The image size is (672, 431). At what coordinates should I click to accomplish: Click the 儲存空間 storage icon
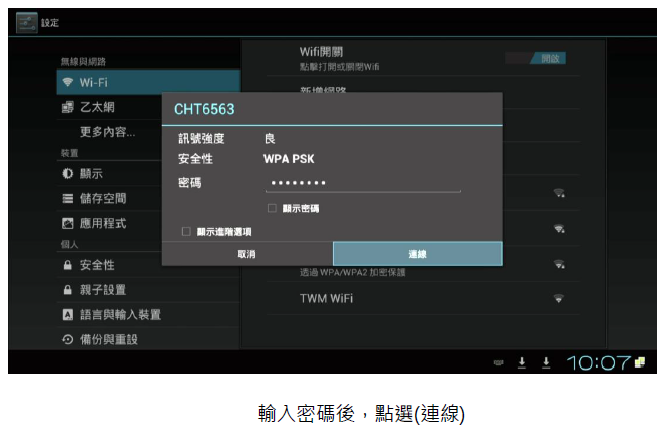(67, 199)
